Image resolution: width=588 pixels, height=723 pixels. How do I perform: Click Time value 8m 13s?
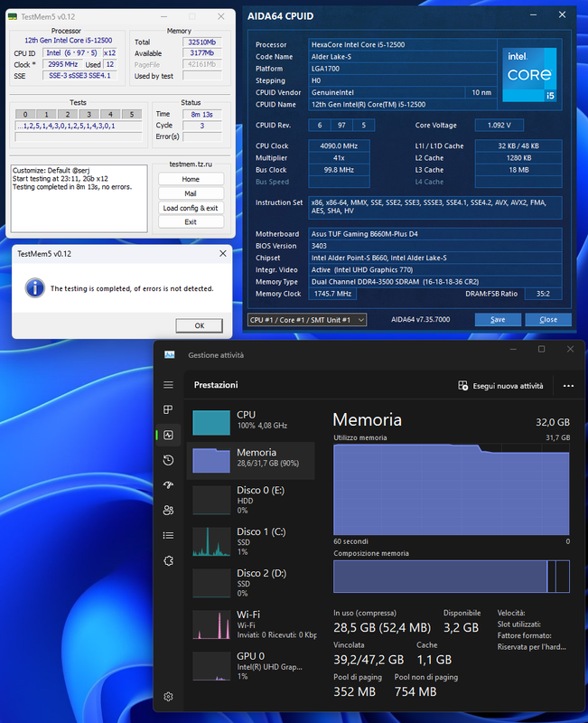pos(201,115)
